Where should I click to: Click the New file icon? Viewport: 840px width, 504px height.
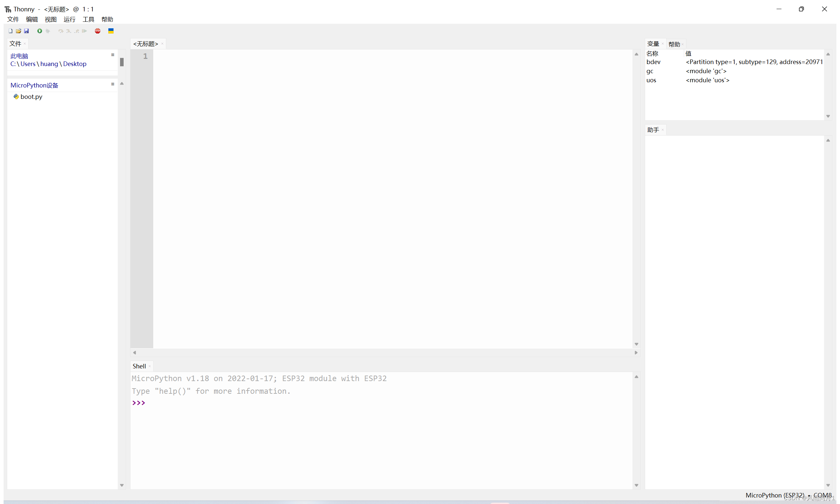coord(10,31)
